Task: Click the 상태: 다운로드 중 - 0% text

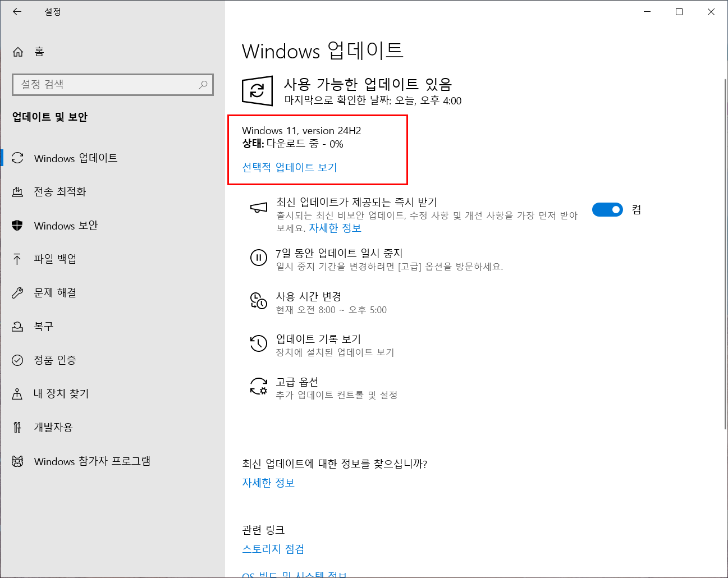Action: pos(292,144)
